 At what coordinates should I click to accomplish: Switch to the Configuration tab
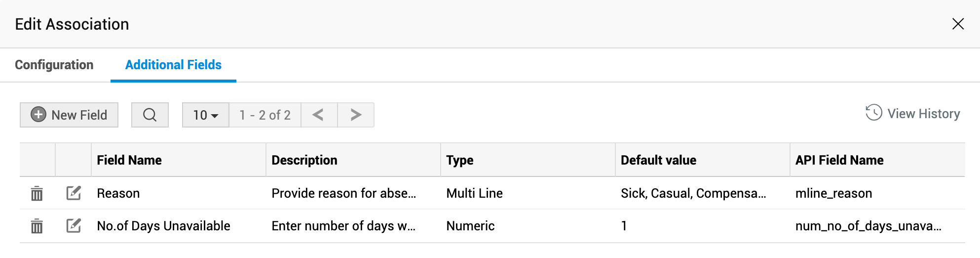tap(54, 65)
